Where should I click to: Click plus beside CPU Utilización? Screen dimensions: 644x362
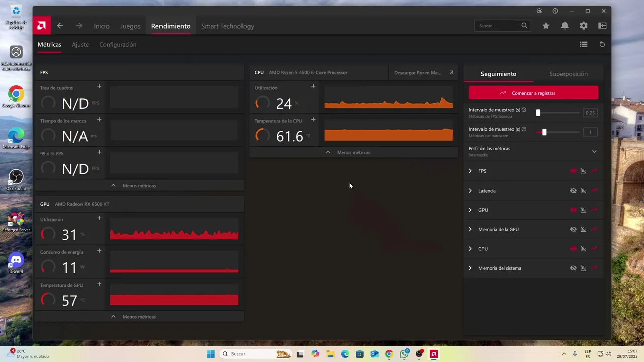[x=313, y=86]
